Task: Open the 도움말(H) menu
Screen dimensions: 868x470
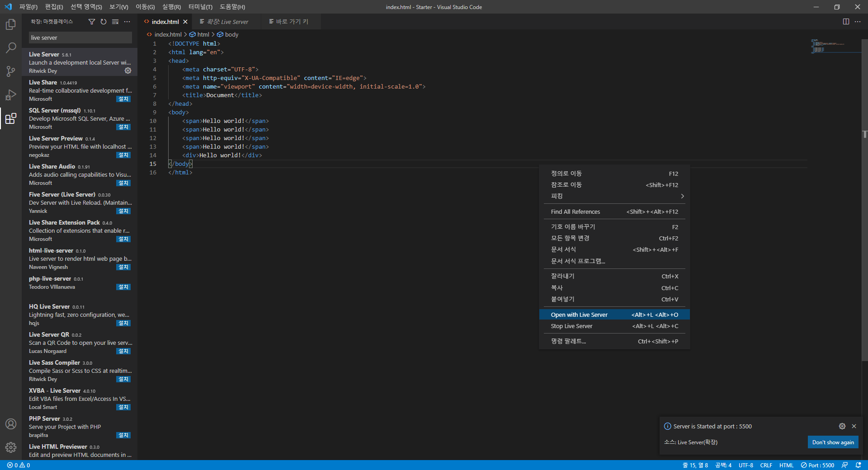Action: point(232,7)
